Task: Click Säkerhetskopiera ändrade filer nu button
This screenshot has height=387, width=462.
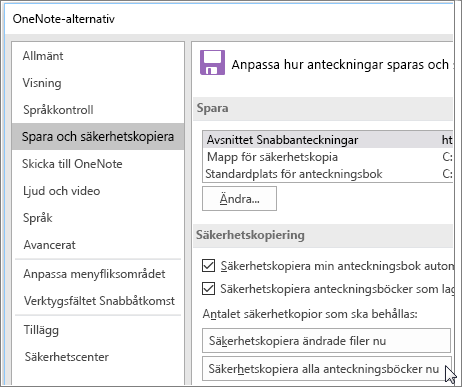Action: [326, 341]
